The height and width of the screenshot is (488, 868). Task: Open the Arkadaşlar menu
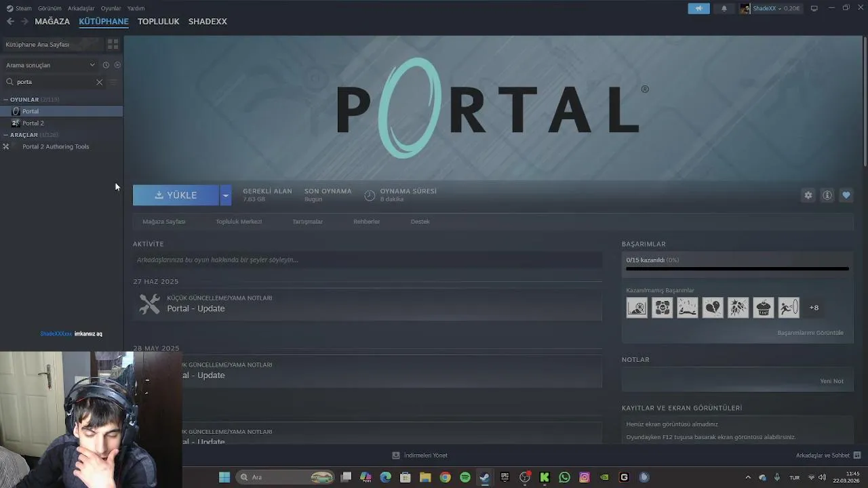81,8
